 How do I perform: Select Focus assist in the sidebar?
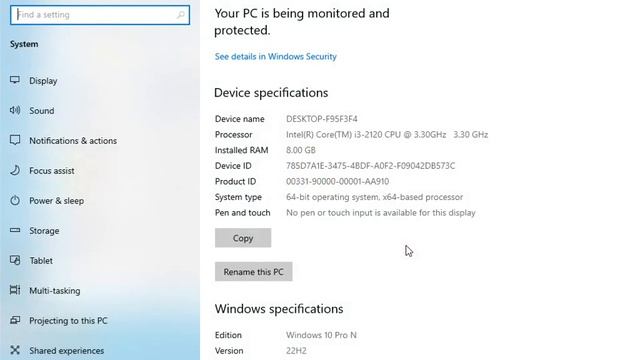coord(51,171)
